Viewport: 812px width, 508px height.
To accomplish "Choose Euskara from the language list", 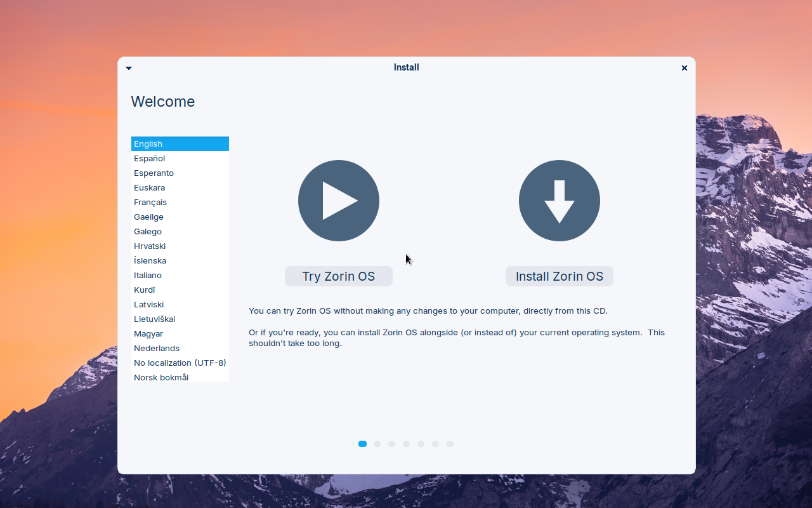I will 180,187.
